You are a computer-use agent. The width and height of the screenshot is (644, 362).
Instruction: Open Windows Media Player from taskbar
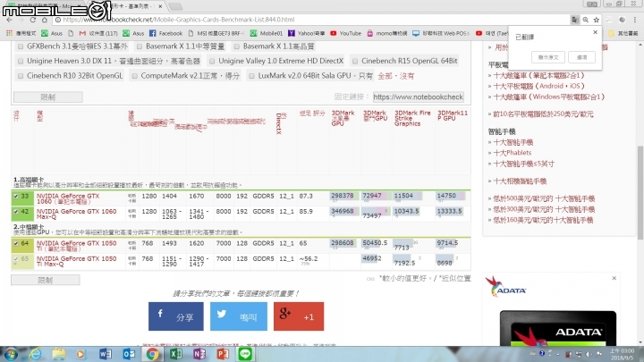coord(80,354)
